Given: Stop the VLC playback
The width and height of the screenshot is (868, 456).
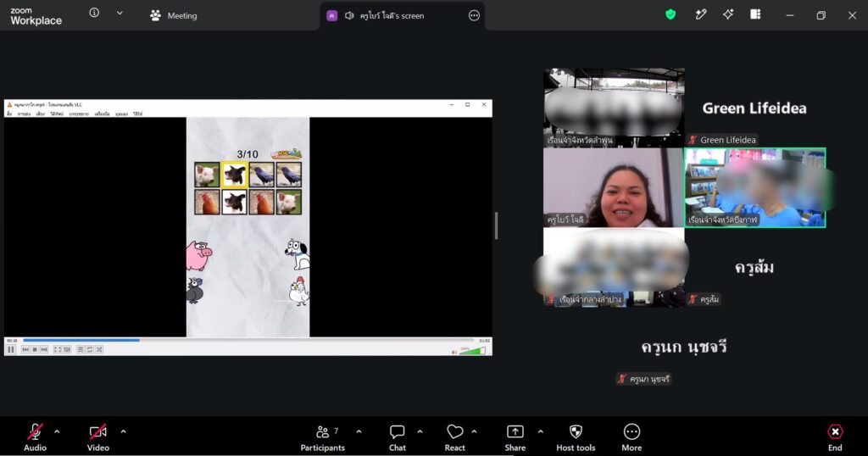Looking at the screenshot, I should click(x=35, y=349).
